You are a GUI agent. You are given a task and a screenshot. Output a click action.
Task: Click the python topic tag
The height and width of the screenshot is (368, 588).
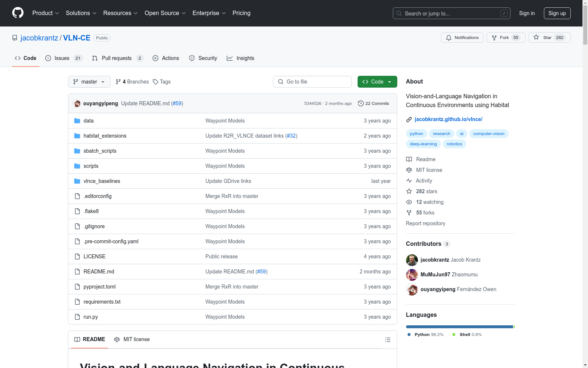pos(416,134)
